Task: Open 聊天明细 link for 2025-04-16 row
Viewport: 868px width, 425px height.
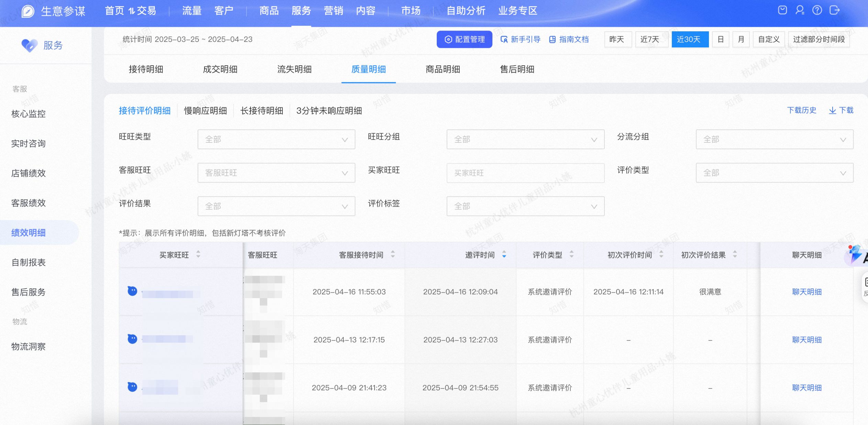Action: click(x=806, y=292)
